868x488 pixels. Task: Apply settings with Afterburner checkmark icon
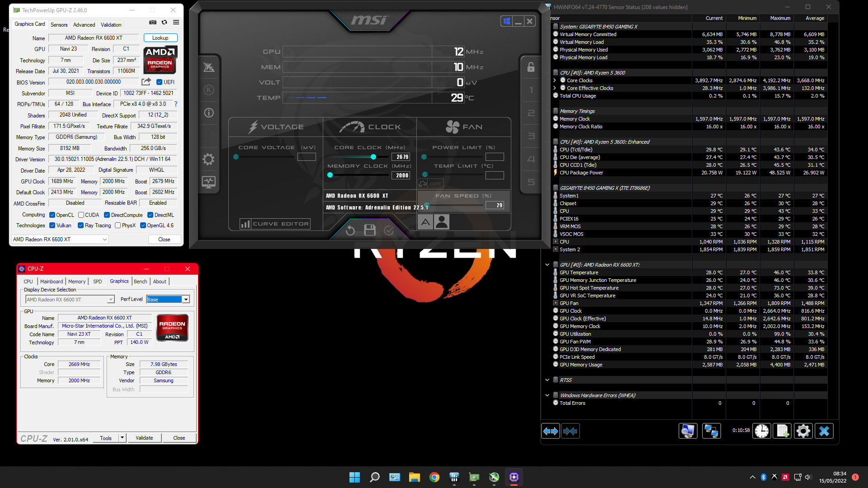point(389,231)
